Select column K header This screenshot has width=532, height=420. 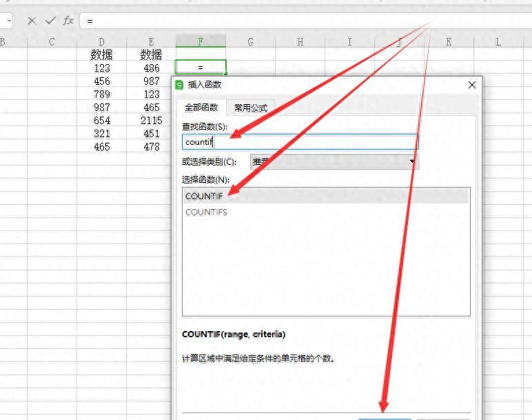[x=449, y=42]
